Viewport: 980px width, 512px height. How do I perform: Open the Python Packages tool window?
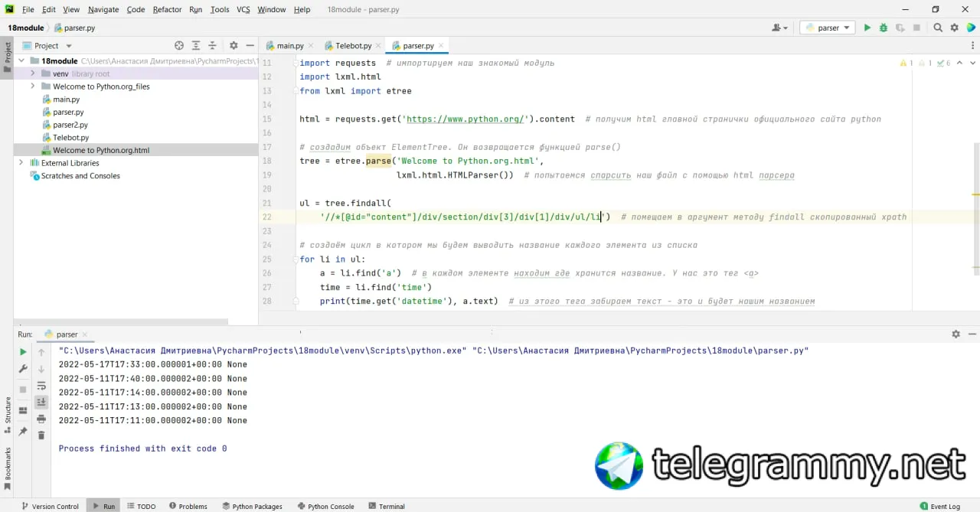point(253,506)
